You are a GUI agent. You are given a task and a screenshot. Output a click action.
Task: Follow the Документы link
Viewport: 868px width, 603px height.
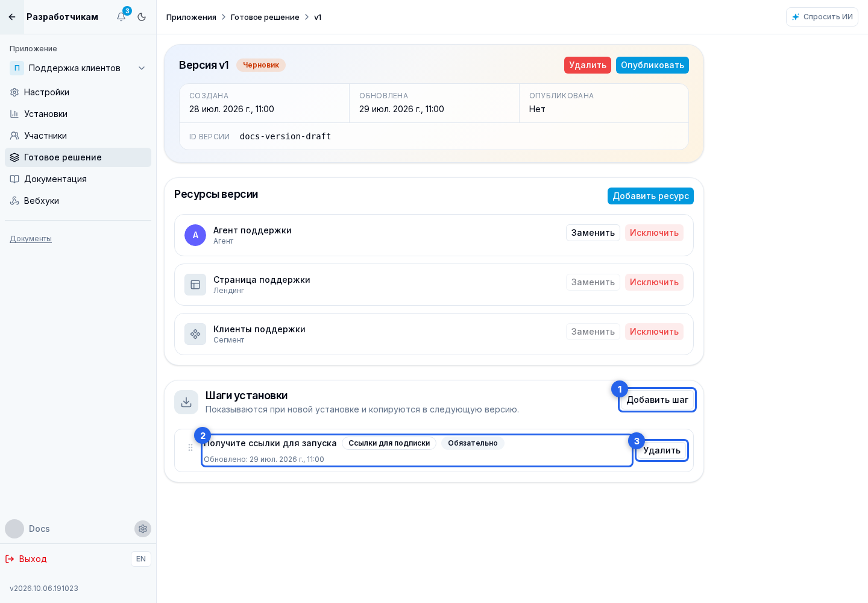tap(31, 239)
